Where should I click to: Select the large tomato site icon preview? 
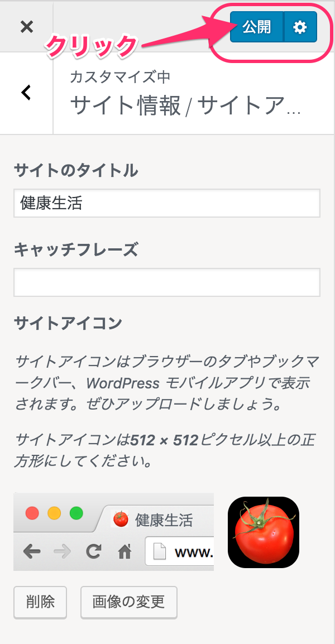[x=264, y=532]
